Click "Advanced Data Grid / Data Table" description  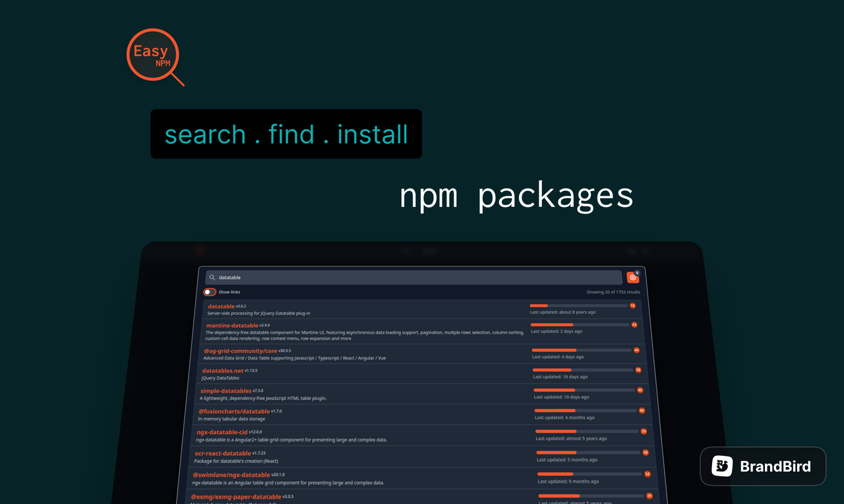pos(295,358)
